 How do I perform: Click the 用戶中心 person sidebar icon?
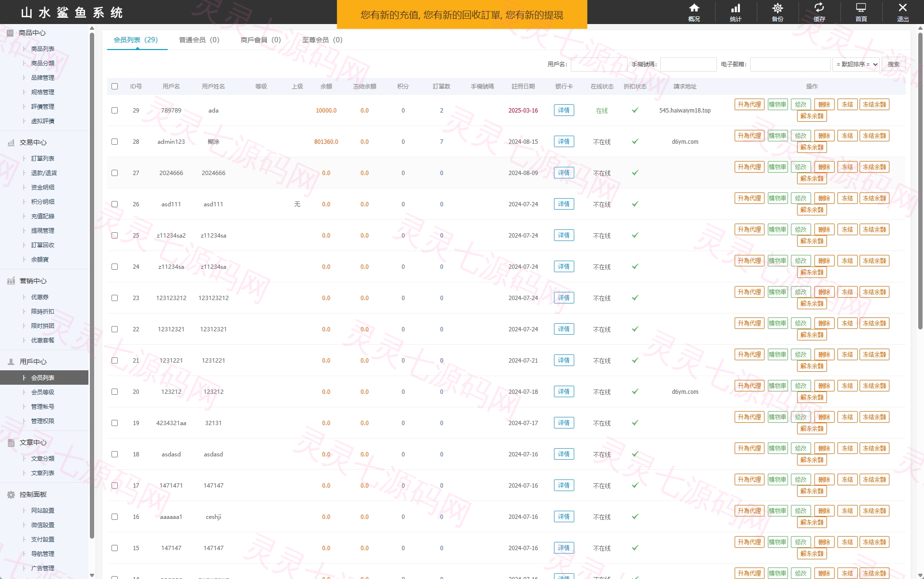coord(11,362)
